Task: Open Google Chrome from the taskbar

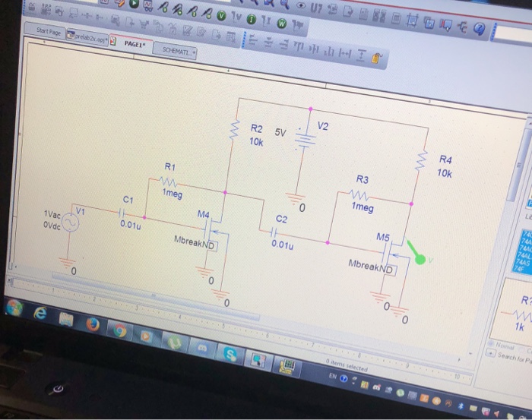Action: pyautogui.click(x=120, y=330)
